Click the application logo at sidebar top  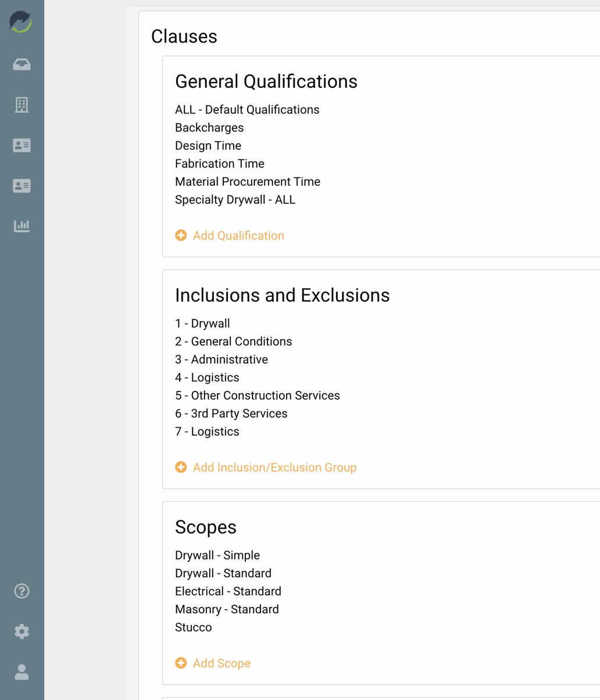(22, 21)
